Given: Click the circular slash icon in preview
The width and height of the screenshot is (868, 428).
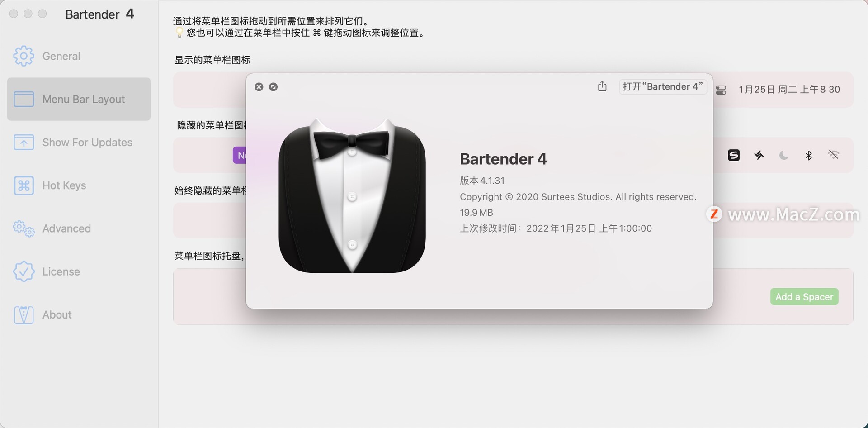Looking at the screenshot, I should [x=273, y=87].
